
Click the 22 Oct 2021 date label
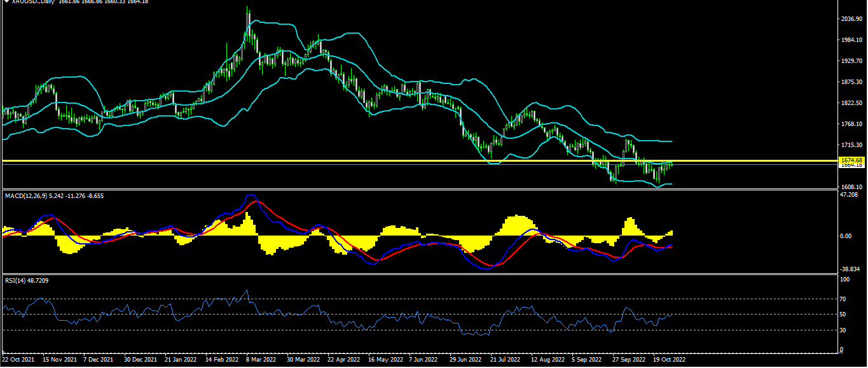[x=17, y=360]
